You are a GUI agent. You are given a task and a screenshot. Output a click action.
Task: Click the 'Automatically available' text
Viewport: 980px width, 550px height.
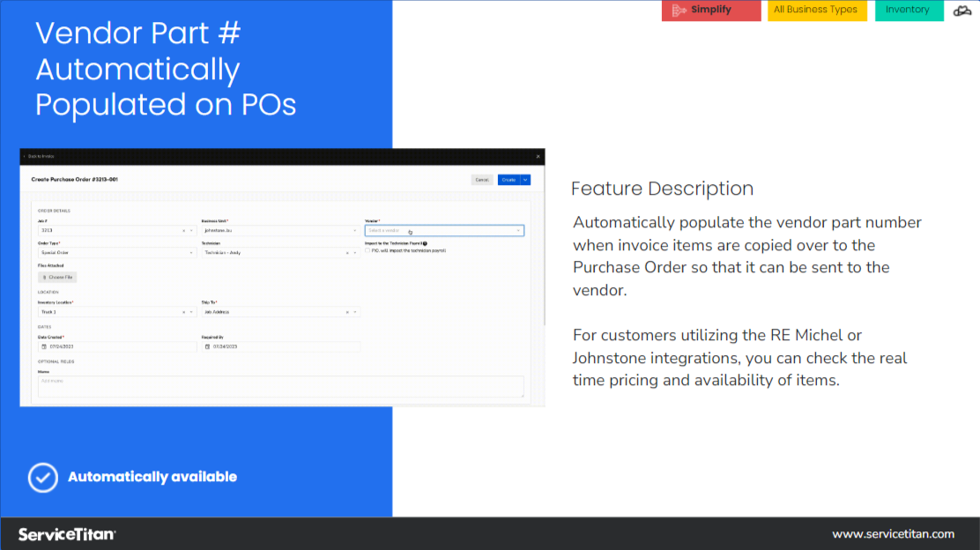152,477
